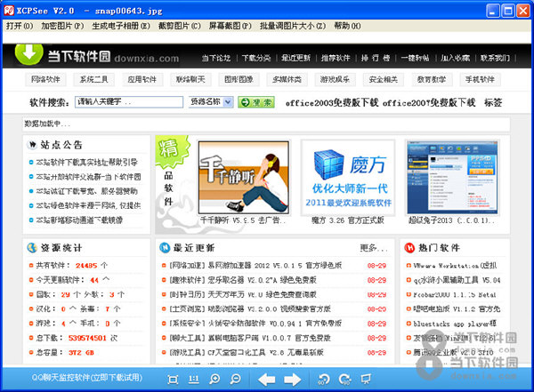Click the bluestacks app player entry
This screenshot has height=392, width=534.
455,324
